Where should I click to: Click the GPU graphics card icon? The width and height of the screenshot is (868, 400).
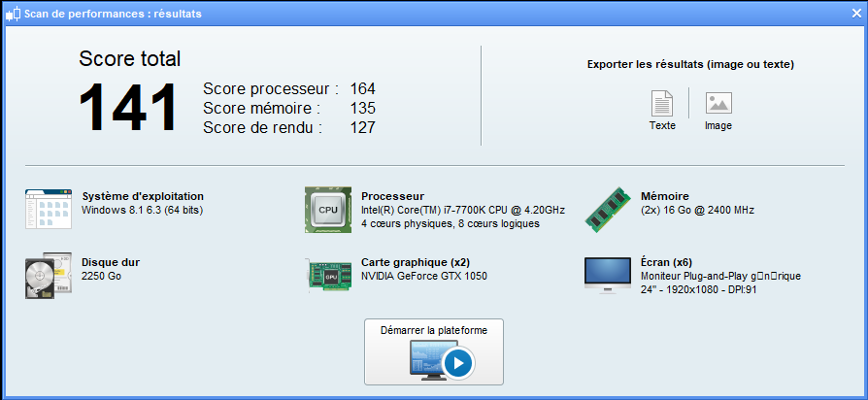(329, 276)
